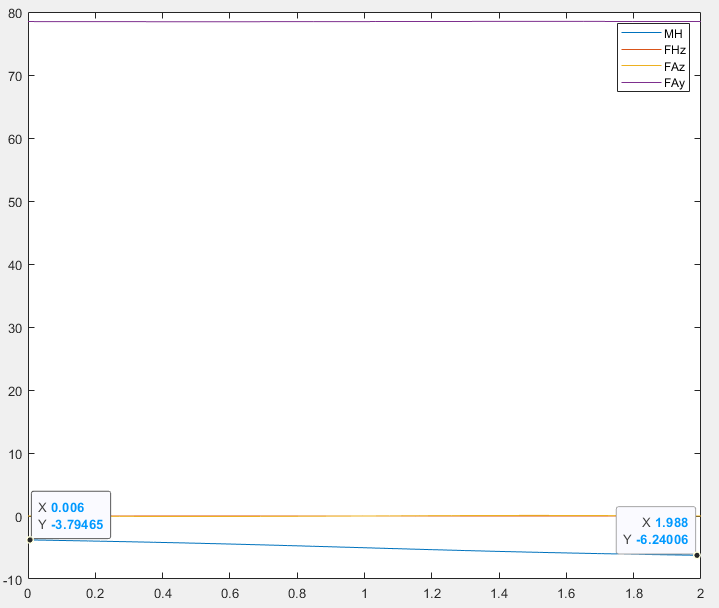Click the Y value -6.24006 in the data tip
Viewport: 719px width, 608px height.
pyautogui.click(x=662, y=540)
